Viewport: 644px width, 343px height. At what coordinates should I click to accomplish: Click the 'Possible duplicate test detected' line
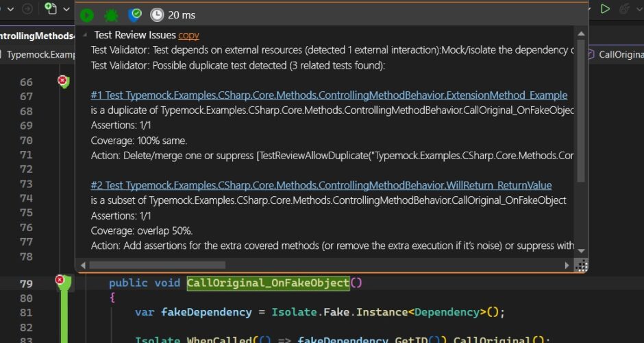238,65
